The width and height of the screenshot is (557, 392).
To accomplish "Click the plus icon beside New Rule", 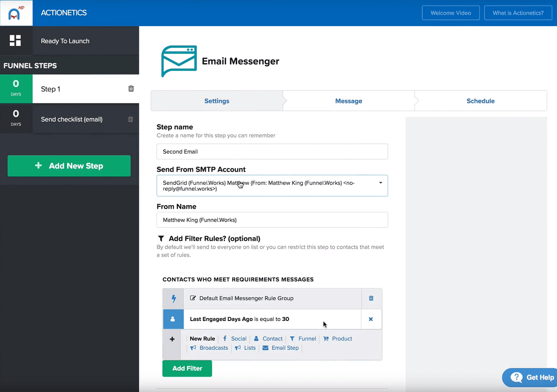I will click(172, 339).
